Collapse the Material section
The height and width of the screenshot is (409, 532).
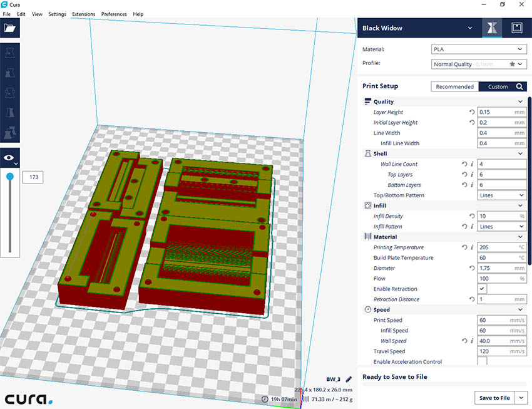pyautogui.click(x=520, y=237)
